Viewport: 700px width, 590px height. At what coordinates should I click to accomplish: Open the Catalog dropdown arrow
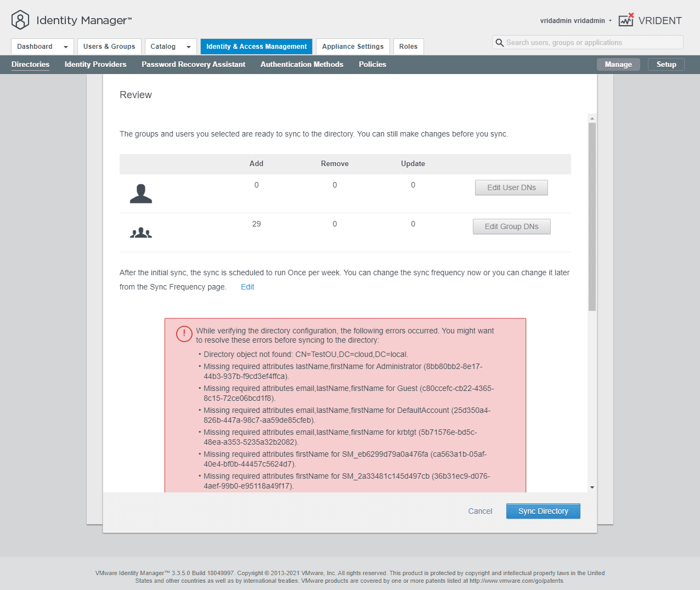189,47
